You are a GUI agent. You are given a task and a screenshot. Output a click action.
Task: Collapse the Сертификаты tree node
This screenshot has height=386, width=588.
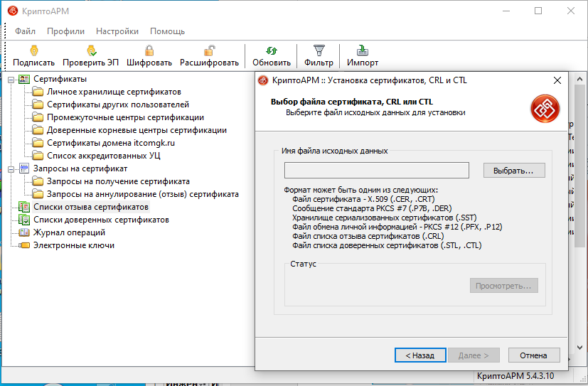pyautogui.click(x=11, y=79)
